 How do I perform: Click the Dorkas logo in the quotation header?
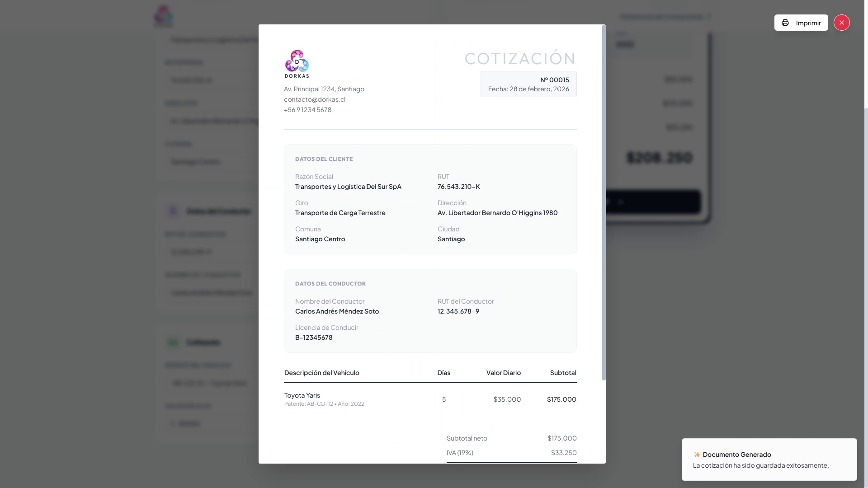click(x=297, y=64)
